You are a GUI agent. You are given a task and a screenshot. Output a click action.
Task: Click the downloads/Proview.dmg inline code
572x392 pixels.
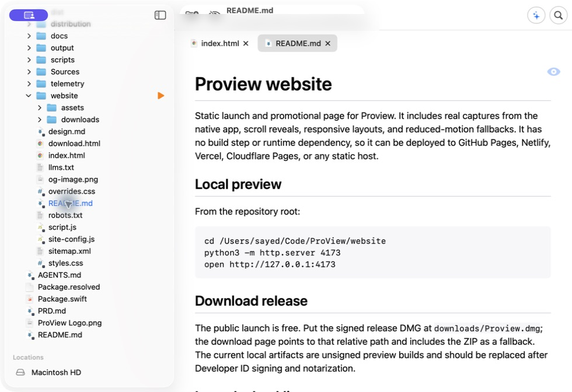click(487, 328)
